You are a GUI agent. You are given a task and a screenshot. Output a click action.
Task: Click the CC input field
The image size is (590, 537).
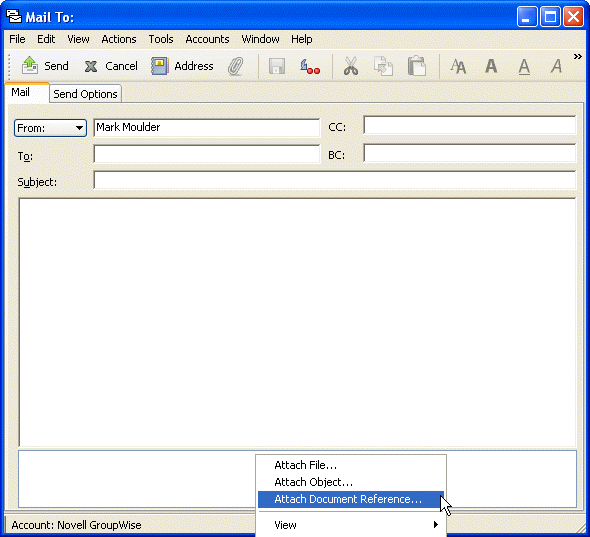pyautogui.click(x=469, y=125)
